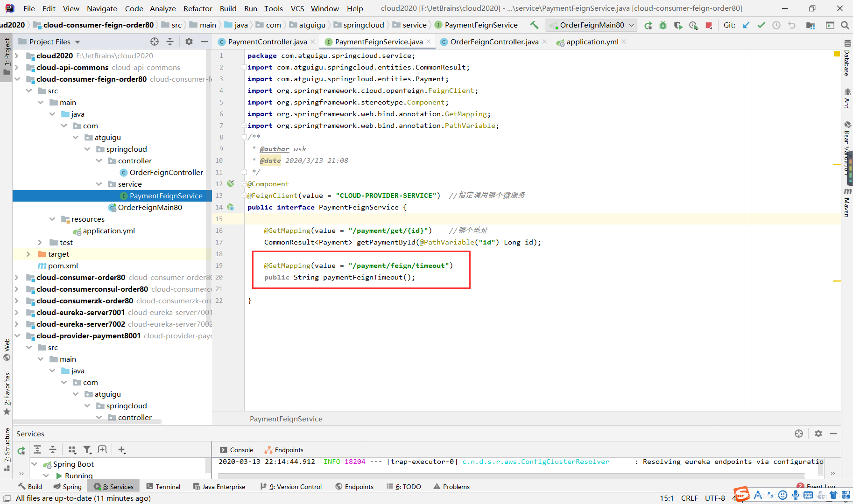
Task: Expand the target folder
Action: tap(28, 254)
